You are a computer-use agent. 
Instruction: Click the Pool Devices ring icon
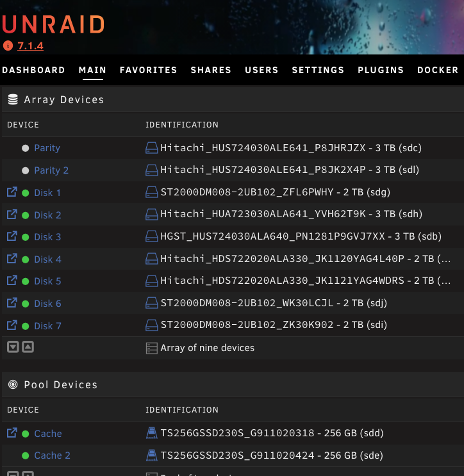pyautogui.click(x=13, y=384)
